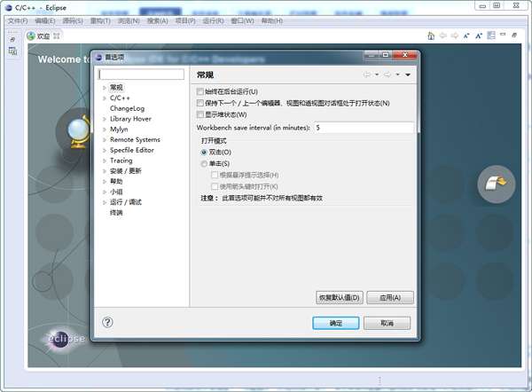Click the customize page icon in Welcome toolbar
Image resolution: width=532 pixels, height=392 pixels.
click(x=491, y=35)
